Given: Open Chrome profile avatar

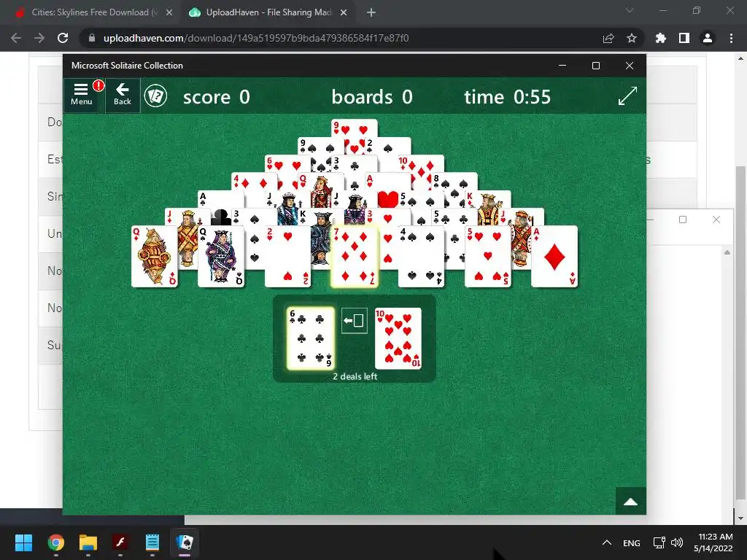Looking at the screenshot, I should pos(708,38).
